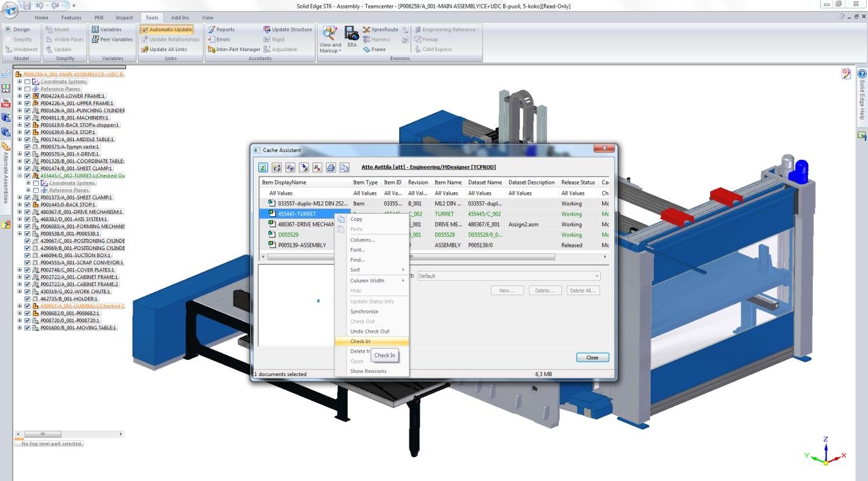Expand P008682/0_001-P008682:1 node
The width and height of the screenshot is (868, 481).
pyautogui.click(x=20, y=313)
